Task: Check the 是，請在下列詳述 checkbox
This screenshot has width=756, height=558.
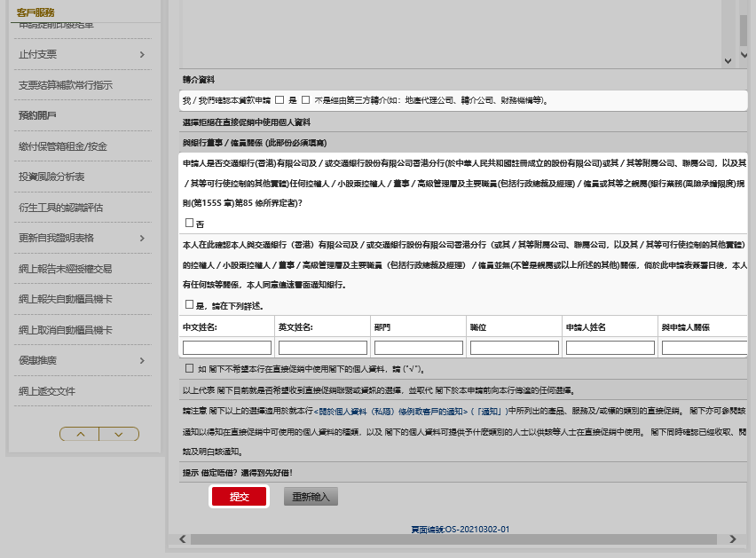Action: 189,304
